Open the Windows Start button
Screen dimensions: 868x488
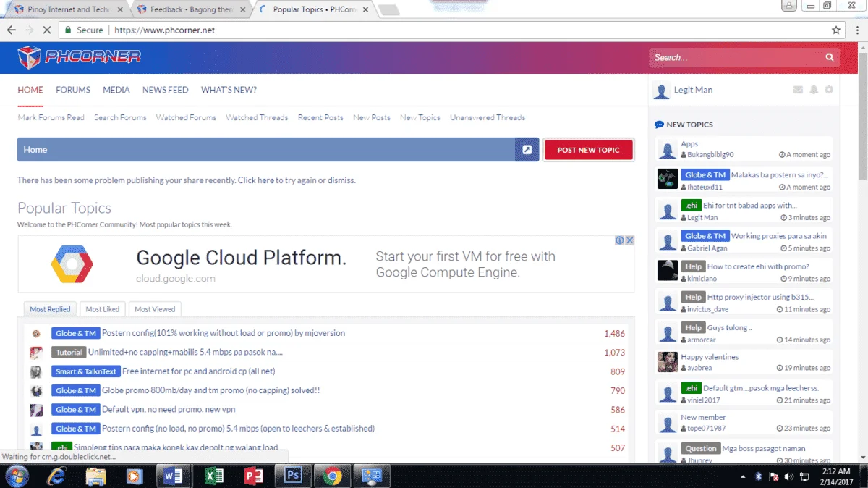click(16, 476)
